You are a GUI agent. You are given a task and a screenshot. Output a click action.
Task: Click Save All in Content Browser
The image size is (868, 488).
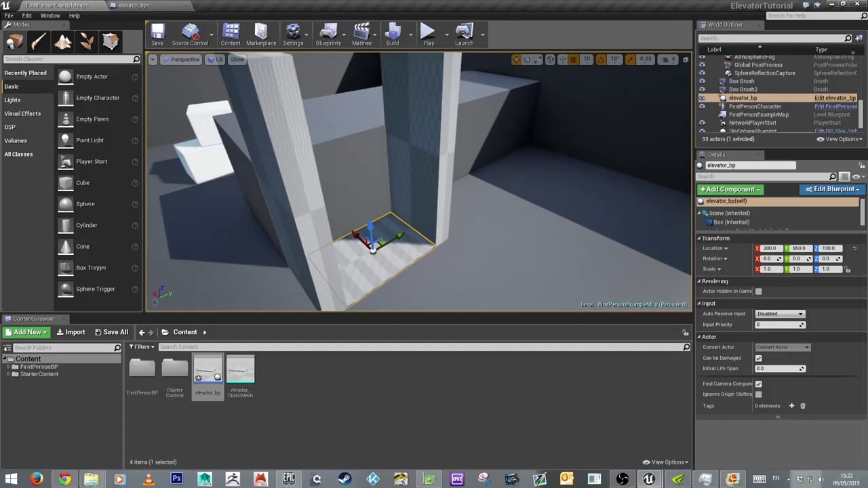(111, 332)
